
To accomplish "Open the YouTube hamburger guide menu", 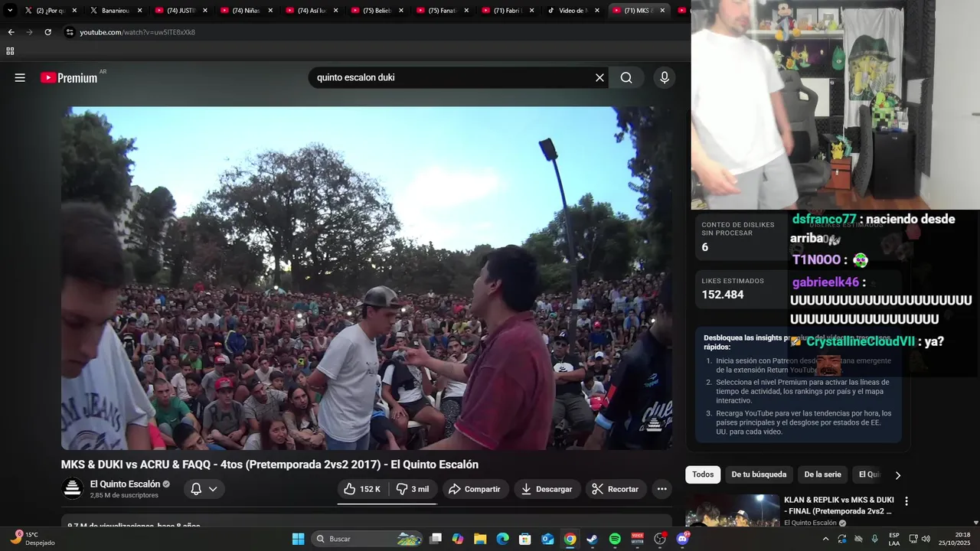I will point(20,77).
